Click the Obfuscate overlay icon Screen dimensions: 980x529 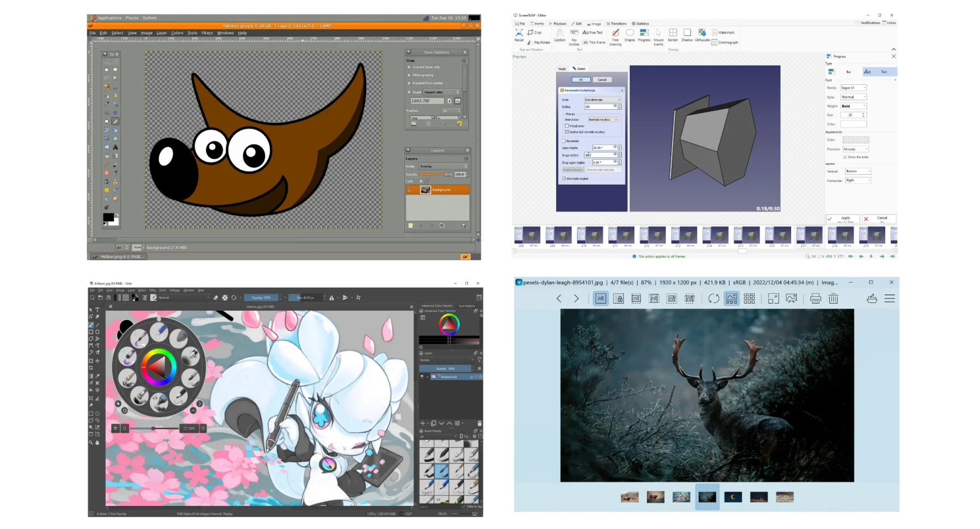tap(702, 35)
